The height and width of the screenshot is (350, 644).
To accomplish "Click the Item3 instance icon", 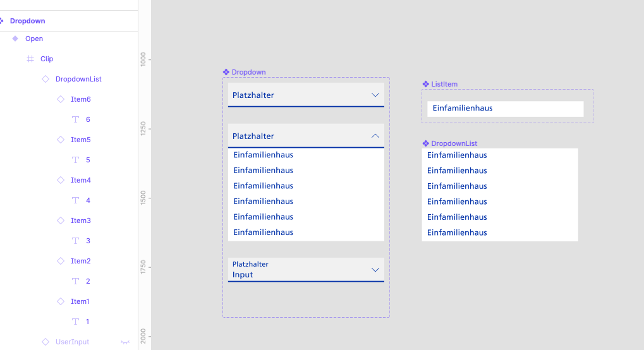I will pyautogui.click(x=61, y=220).
